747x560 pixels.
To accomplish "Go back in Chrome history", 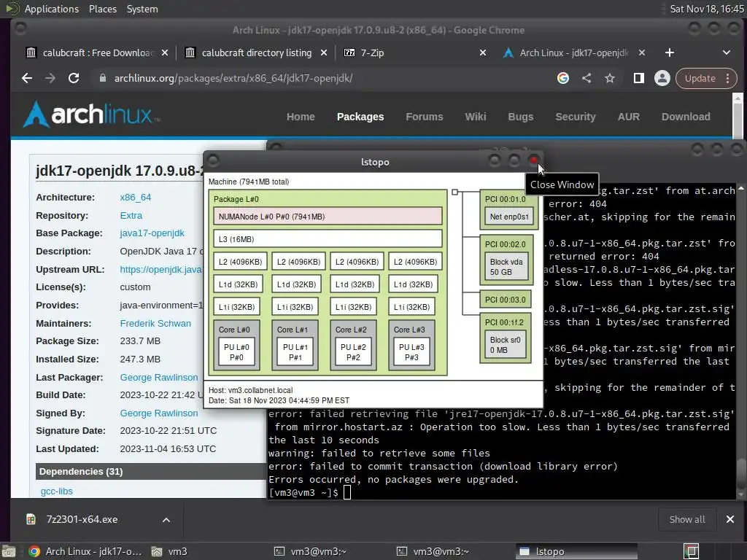I will click(27, 78).
